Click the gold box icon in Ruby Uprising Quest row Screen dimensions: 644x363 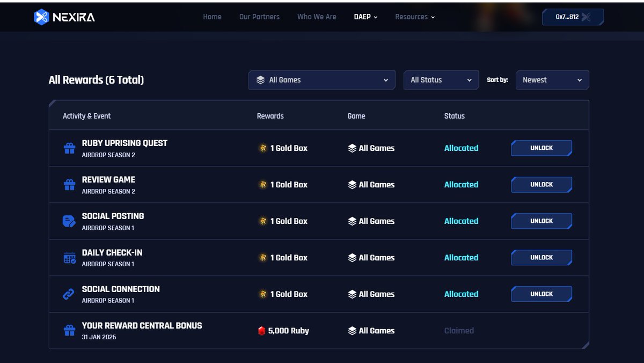pyautogui.click(x=262, y=148)
